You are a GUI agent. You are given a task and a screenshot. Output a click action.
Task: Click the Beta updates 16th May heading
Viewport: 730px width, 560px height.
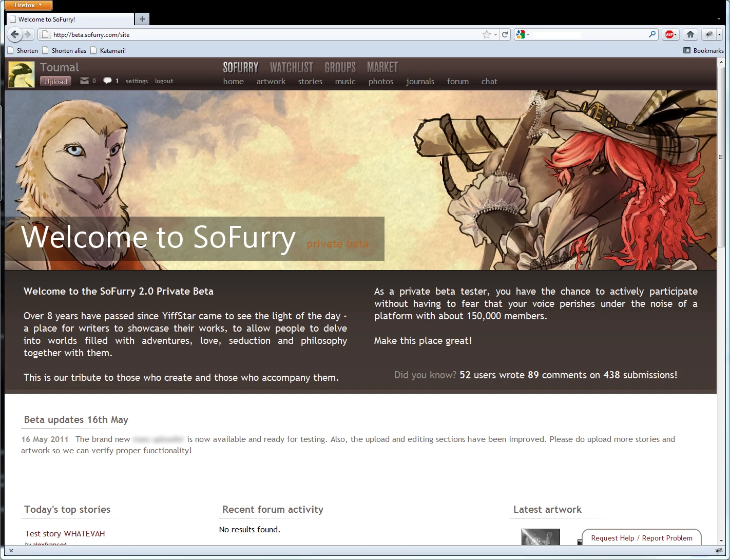coord(76,419)
